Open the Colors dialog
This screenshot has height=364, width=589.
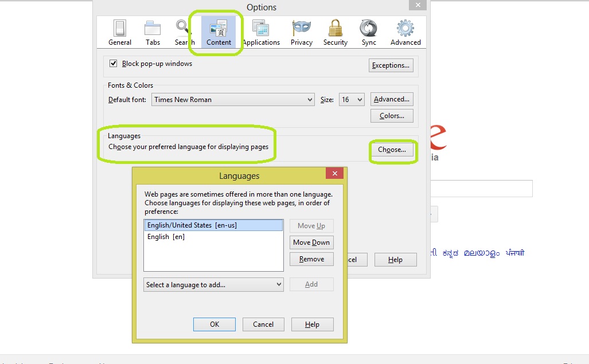coord(392,115)
